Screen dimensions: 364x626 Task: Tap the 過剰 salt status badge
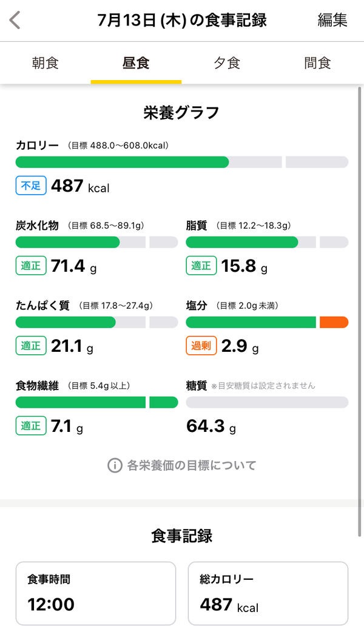(201, 346)
